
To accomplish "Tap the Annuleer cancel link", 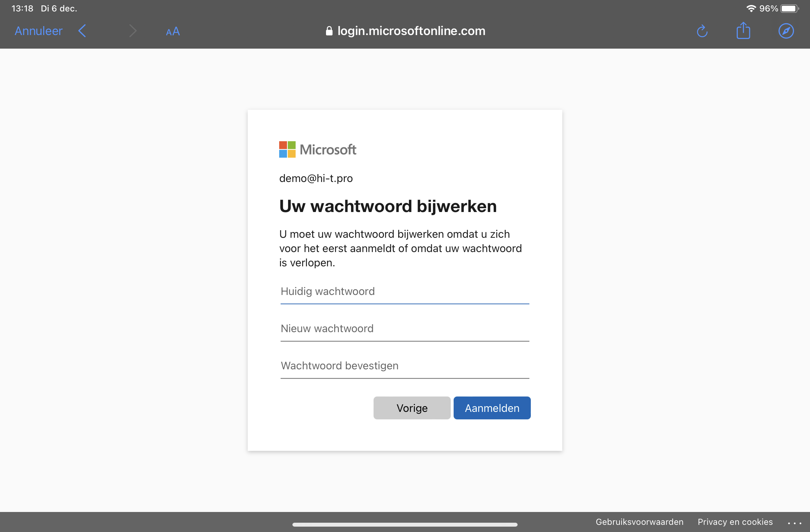I will click(39, 31).
